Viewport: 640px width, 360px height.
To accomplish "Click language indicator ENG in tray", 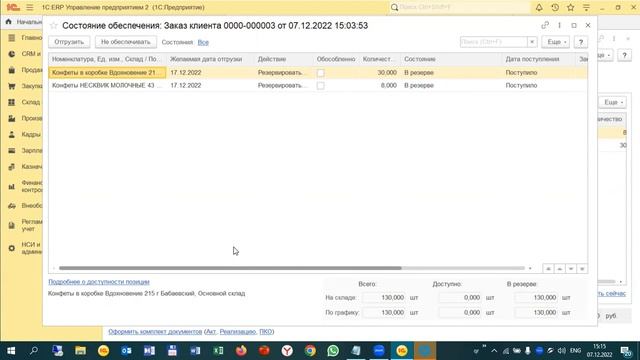I will click(x=576, y=351).
